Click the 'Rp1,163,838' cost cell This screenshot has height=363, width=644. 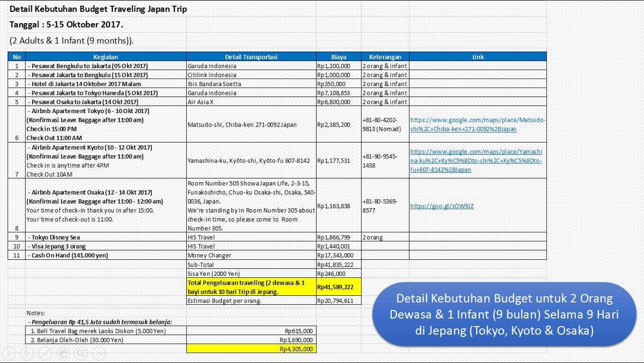tap(338, 205)
